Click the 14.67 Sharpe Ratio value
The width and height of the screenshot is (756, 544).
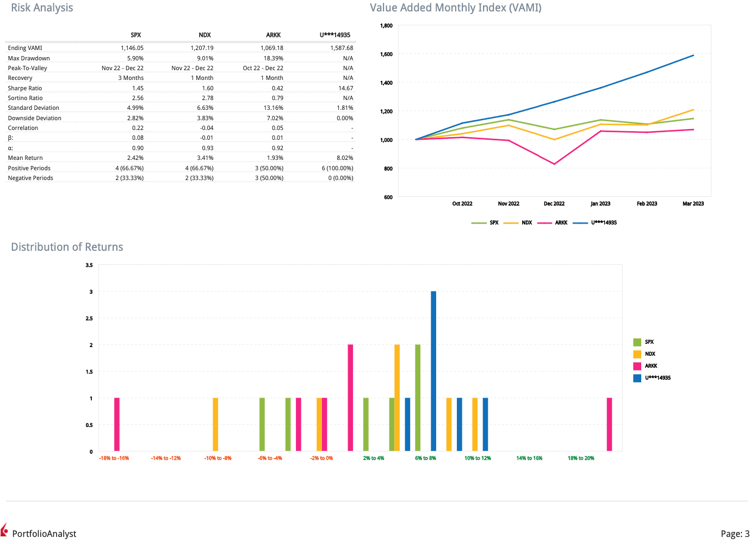tap(346, 88)
